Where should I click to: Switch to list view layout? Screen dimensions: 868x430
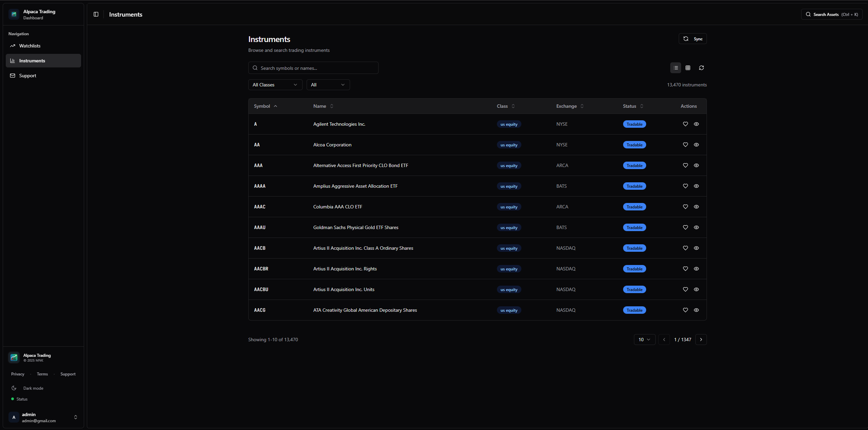(675, 68)
